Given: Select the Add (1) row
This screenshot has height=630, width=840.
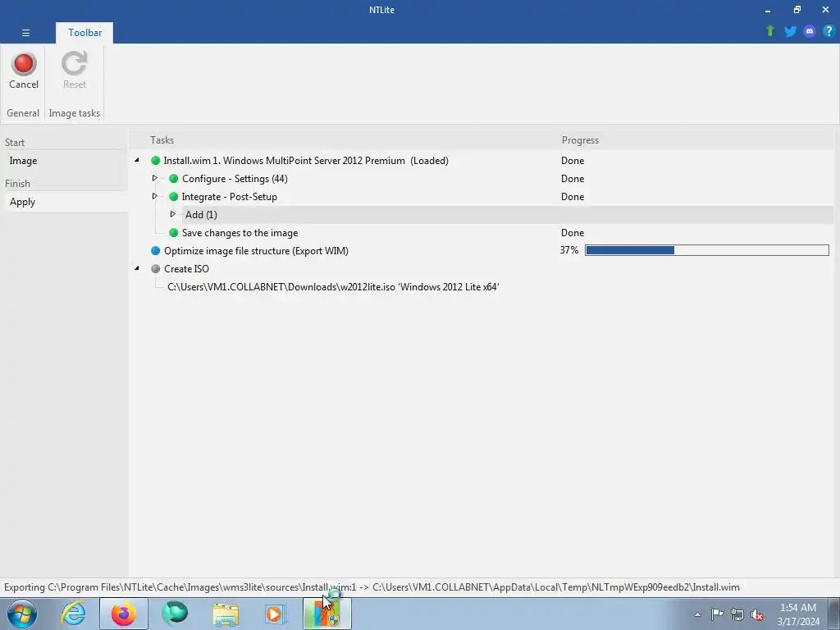Looking at the screenshot, I should 507,215.
